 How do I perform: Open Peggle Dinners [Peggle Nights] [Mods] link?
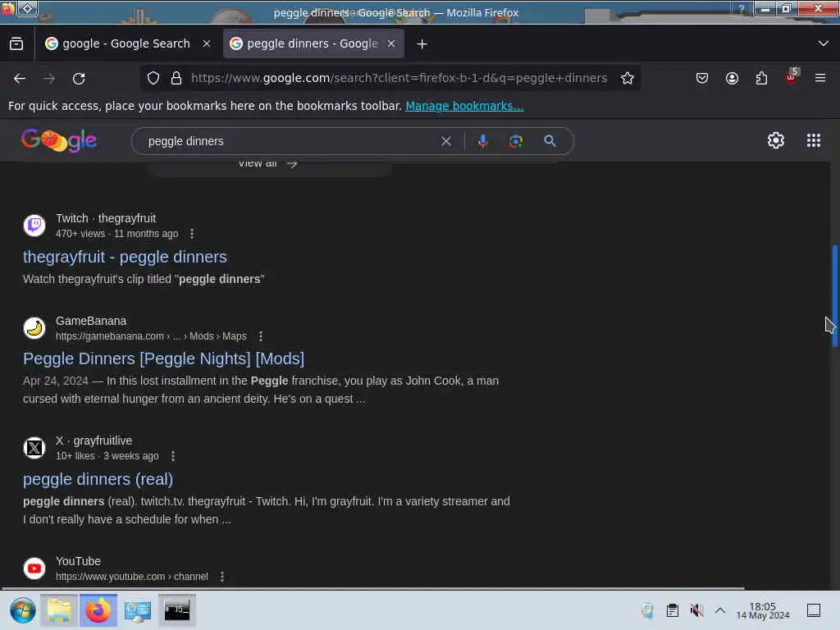pos(163,359)
